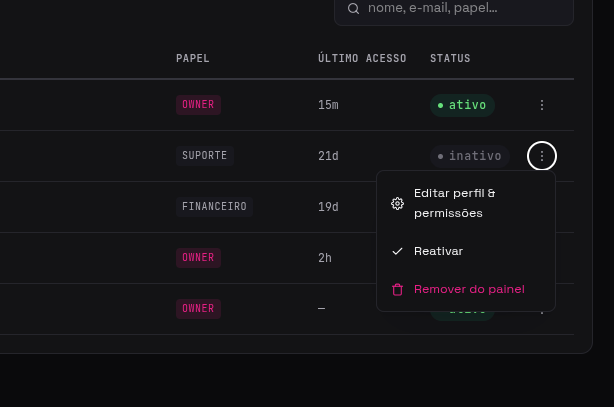Screen dimensions: 614x407
Task: Click the ativo status pill in the 15m row
Action: point(462,105)
